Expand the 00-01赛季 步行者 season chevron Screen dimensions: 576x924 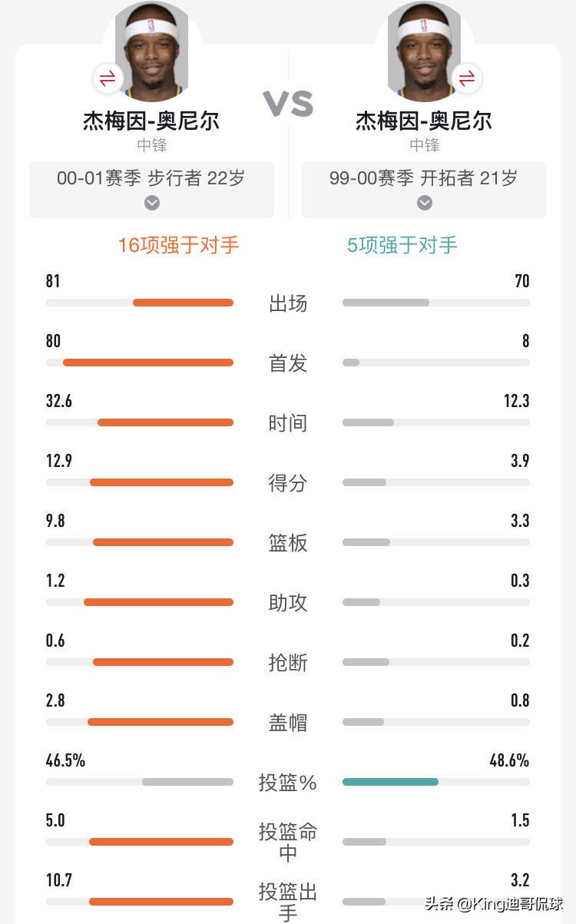[151, 203]
